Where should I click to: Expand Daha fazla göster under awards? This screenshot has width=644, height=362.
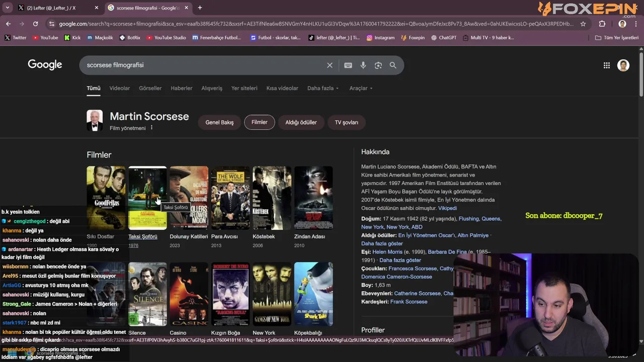point(382,243)
